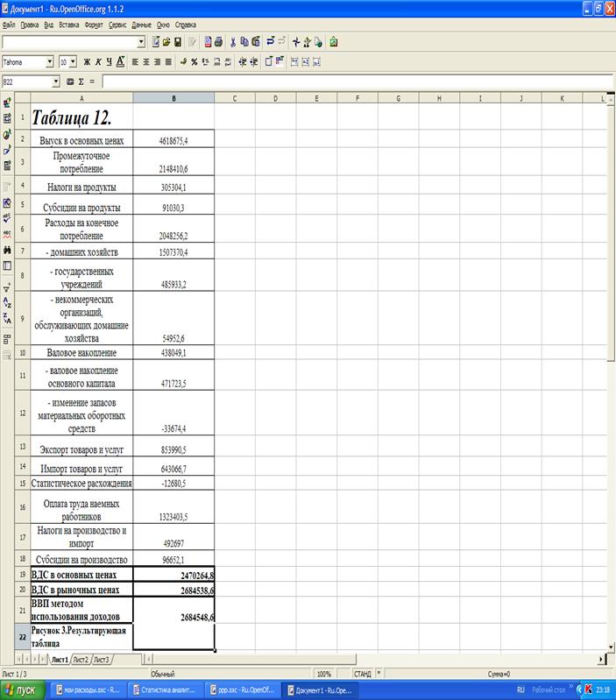This screenshot has height=700, width=616.
Task: Open the Hyperlink dialog icon
Action: 318,42
